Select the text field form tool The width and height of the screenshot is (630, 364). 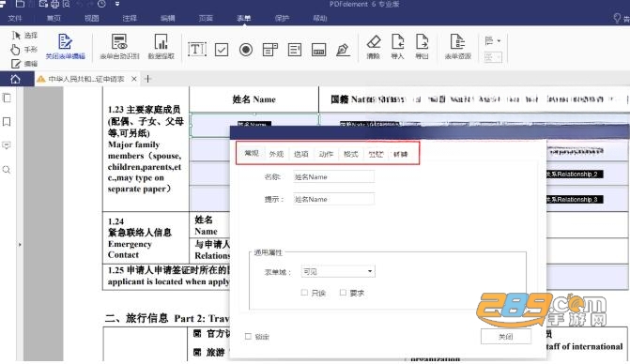[x=197, y=50]
